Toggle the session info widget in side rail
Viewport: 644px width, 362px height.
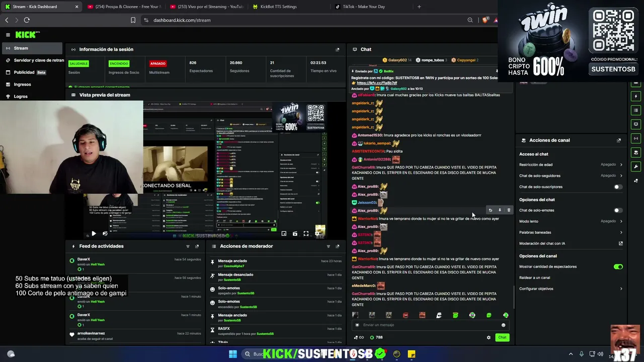(636, 138)
